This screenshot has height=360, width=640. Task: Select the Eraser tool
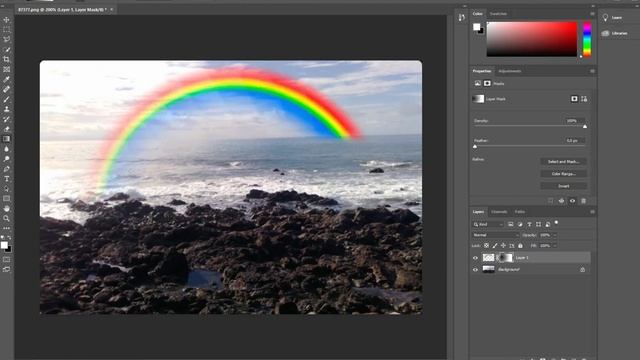point(7,129)
